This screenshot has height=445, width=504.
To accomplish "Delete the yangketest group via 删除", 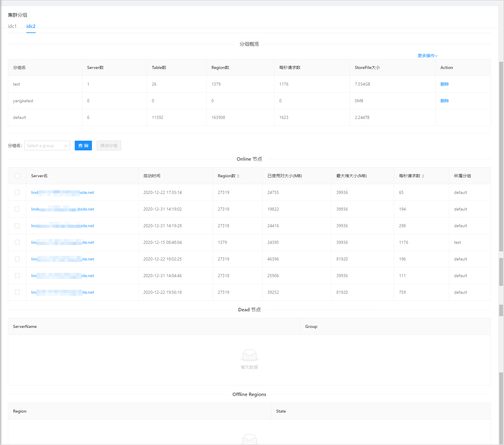I will coord(444,101).
